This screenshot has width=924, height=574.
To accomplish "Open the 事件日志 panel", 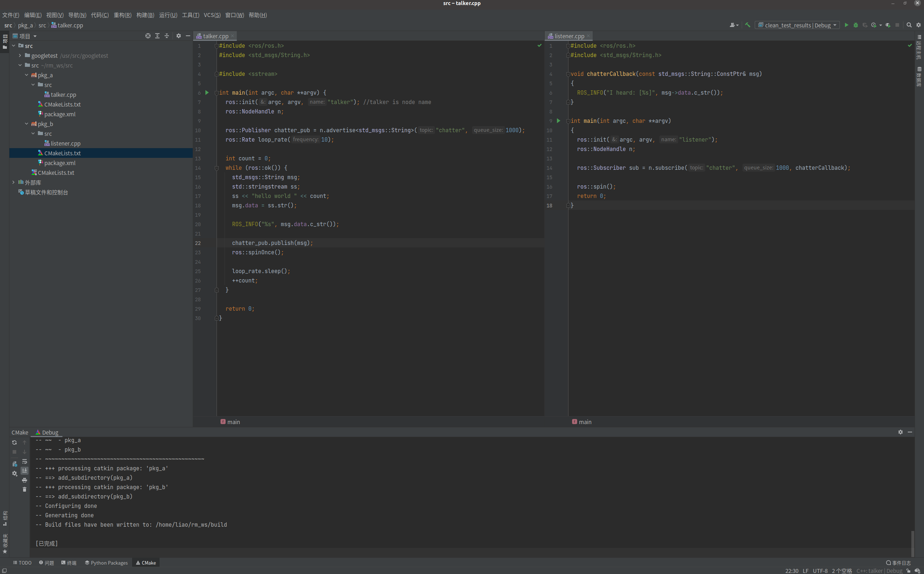I will (x=901, y=562).
